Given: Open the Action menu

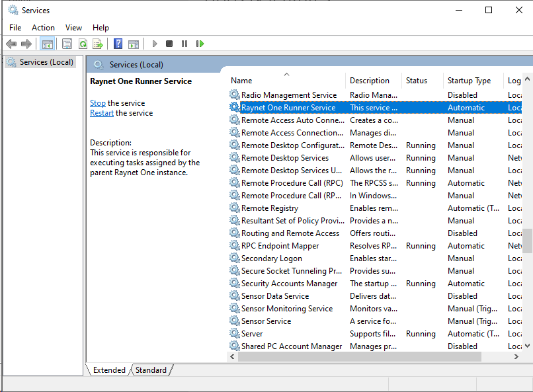Looking at the screenshot, I should [x=43, y=28].
